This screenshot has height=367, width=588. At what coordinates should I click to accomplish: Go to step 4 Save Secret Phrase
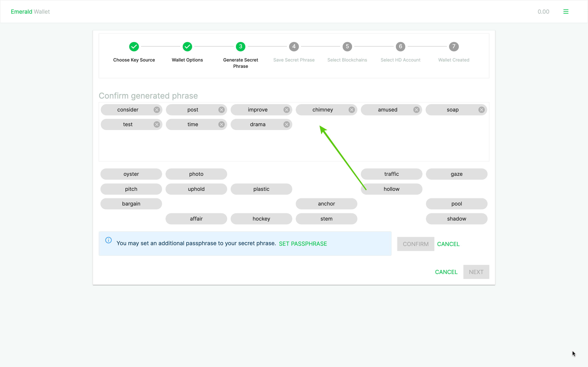(x=294, y=47)
